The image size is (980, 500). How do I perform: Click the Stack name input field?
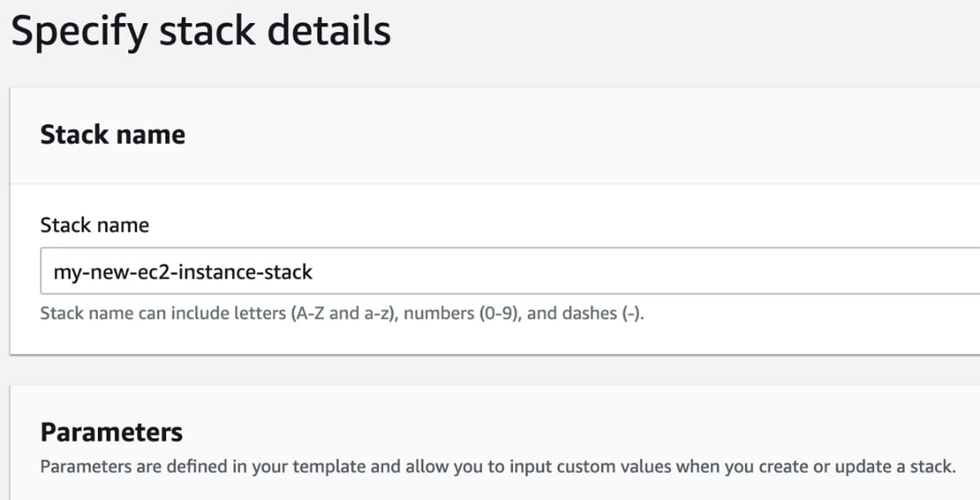pyautogui.click(x=506, y=272)
